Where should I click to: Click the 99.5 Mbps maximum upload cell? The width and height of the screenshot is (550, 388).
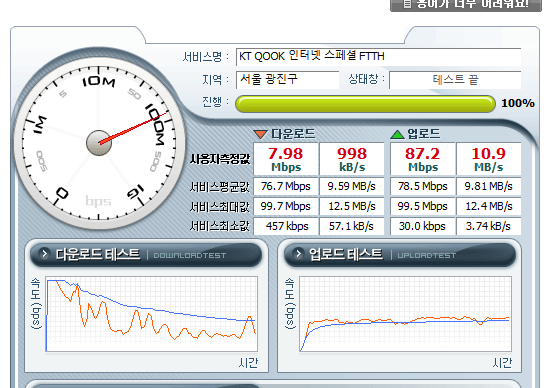(423, 206)
